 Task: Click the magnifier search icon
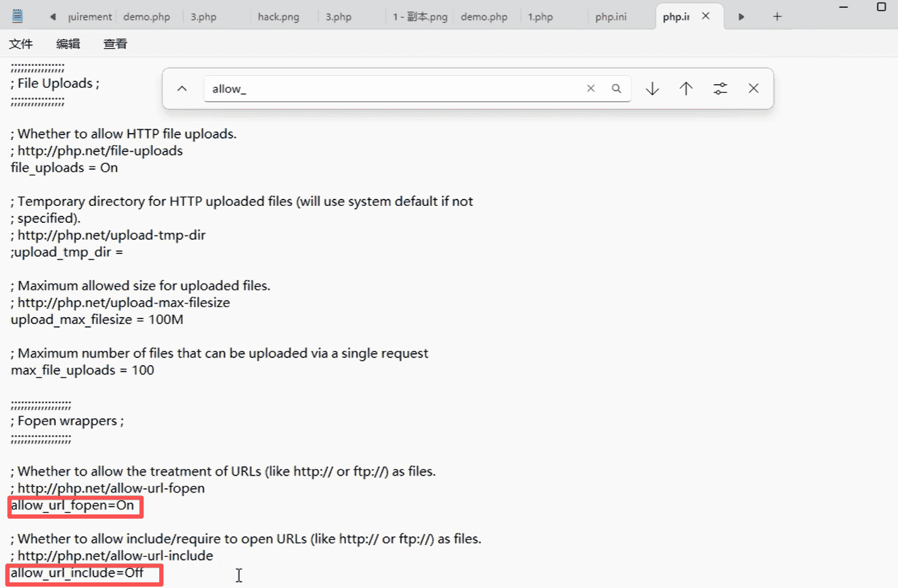(x=616, y=88)
